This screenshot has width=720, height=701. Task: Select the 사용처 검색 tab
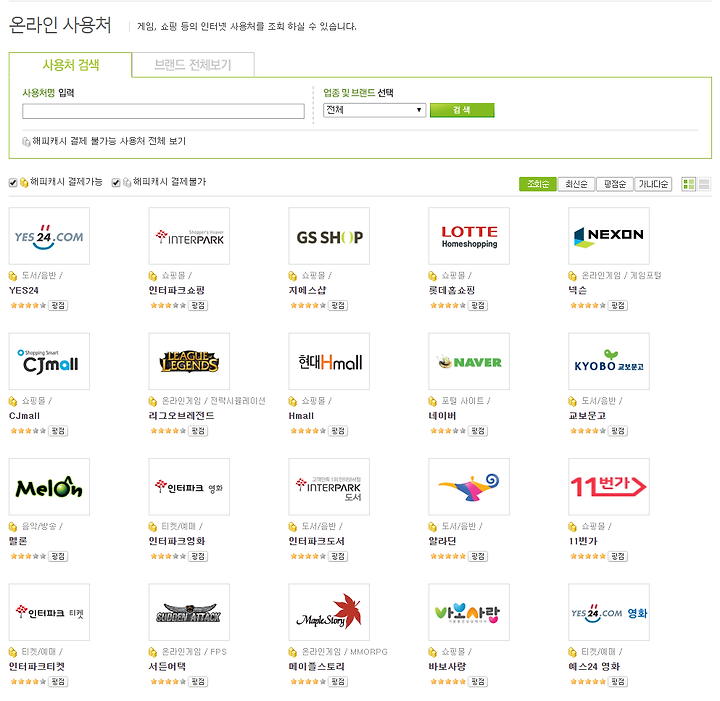pyautogui.click(x=70, y=65)
